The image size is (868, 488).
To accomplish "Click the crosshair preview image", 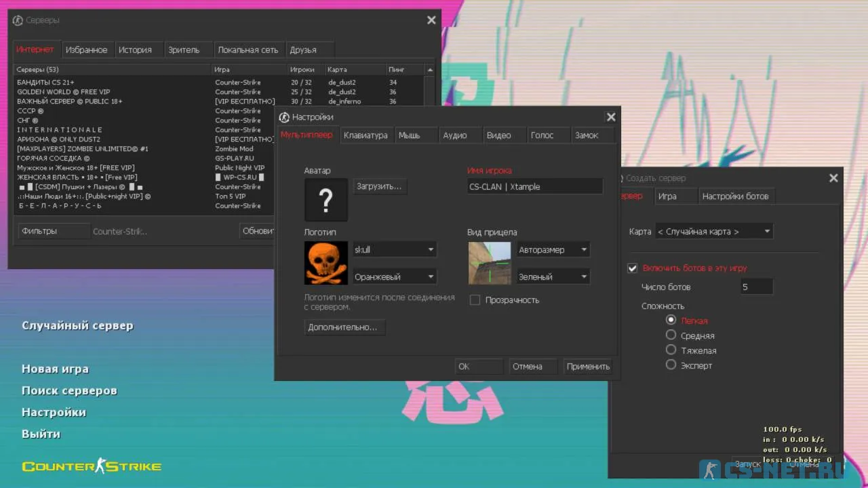I will point(490,263).
